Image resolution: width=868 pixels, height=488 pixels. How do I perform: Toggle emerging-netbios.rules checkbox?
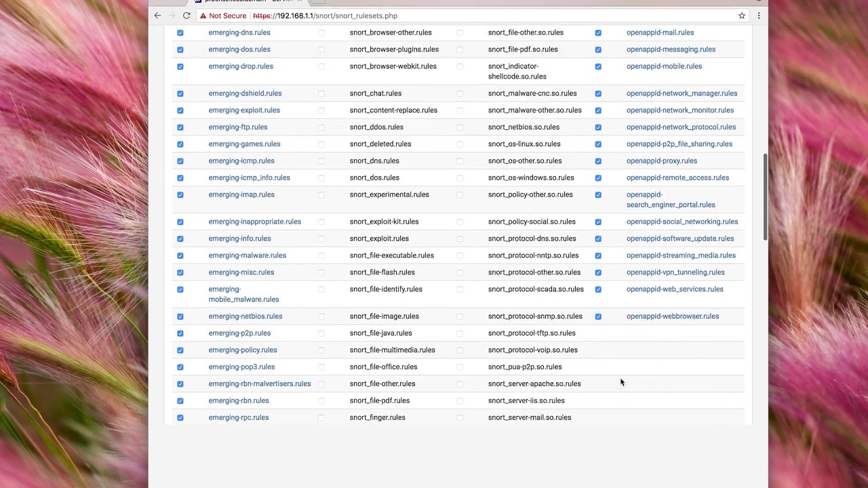(x=180, y=317)
